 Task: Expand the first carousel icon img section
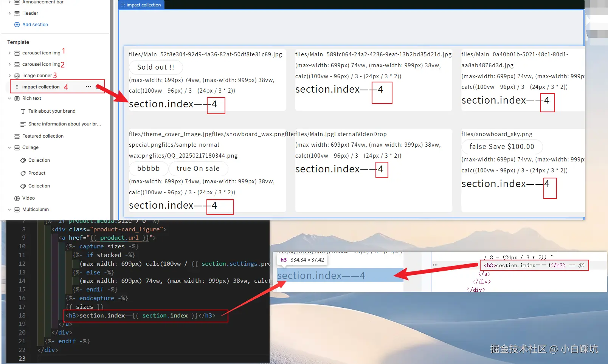click(9, 53)
